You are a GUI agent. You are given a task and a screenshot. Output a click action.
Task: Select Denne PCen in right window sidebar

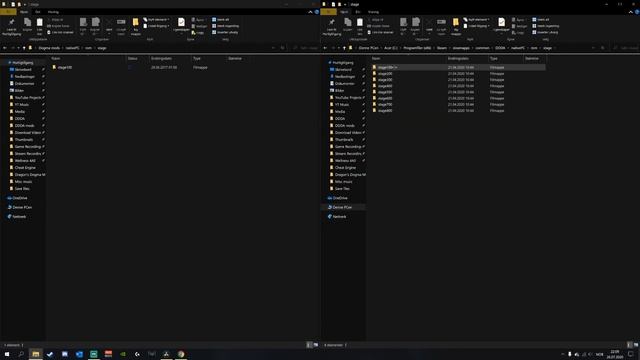(342, 207)
